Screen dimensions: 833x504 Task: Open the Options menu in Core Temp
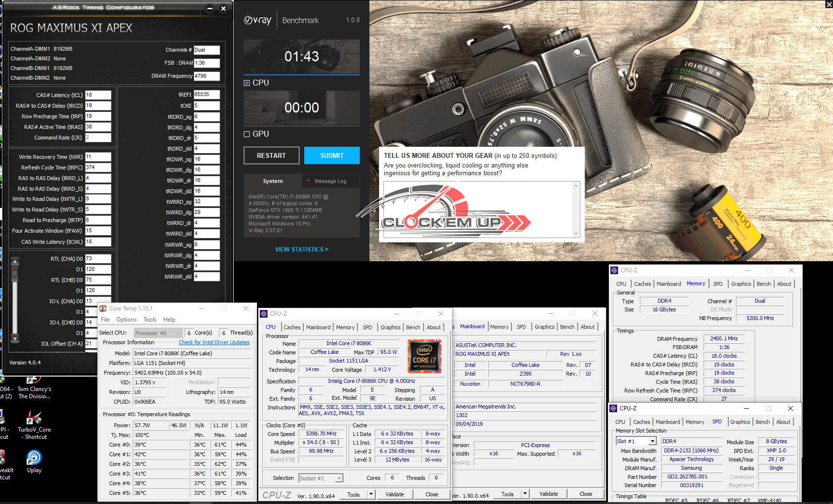point(126,320)
